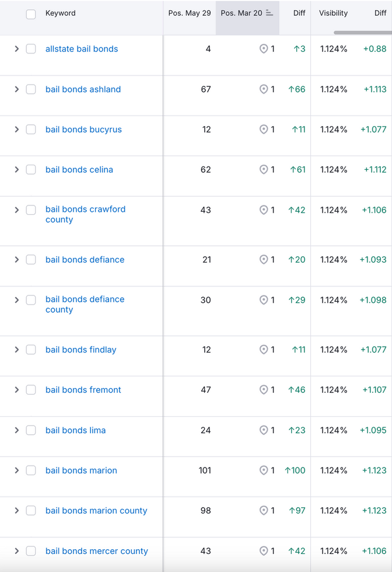Click the pin icon for bail bonds defiance county

click(x=264, y=300)
